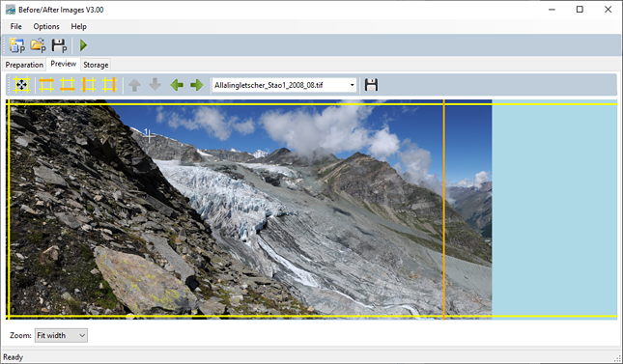Expand the Zoom Fit width combo box
This screenshot has width=623, height=364.
pyautogui.click(x=61, y=335)
